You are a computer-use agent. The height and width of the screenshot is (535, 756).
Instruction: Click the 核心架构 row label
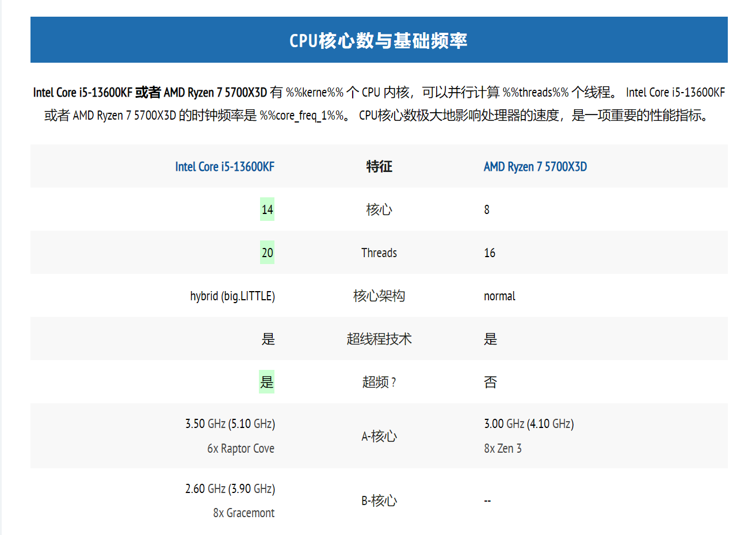point(379,296)
